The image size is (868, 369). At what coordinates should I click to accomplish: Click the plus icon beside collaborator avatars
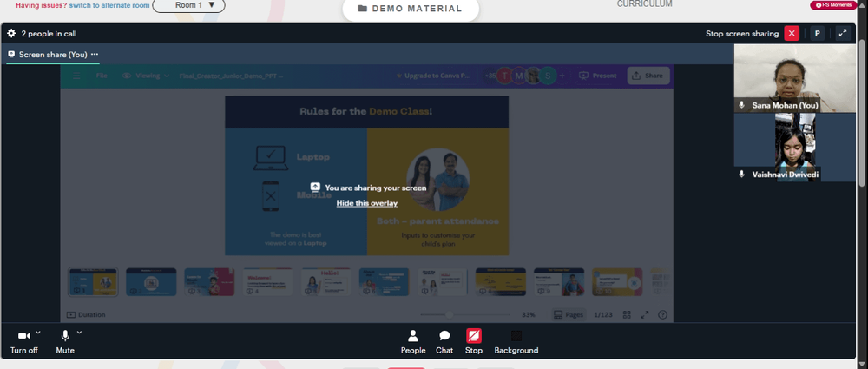562,76
